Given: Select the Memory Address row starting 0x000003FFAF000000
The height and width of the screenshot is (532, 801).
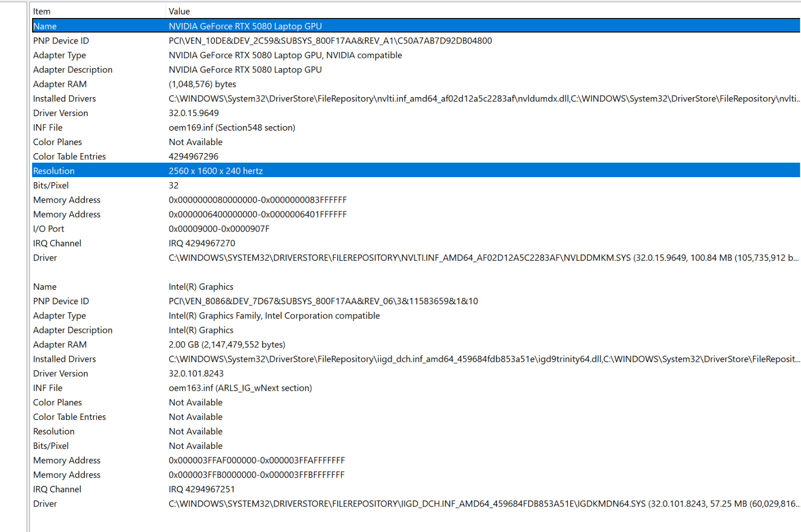Looking at the screenshot, I should point(416,460).
